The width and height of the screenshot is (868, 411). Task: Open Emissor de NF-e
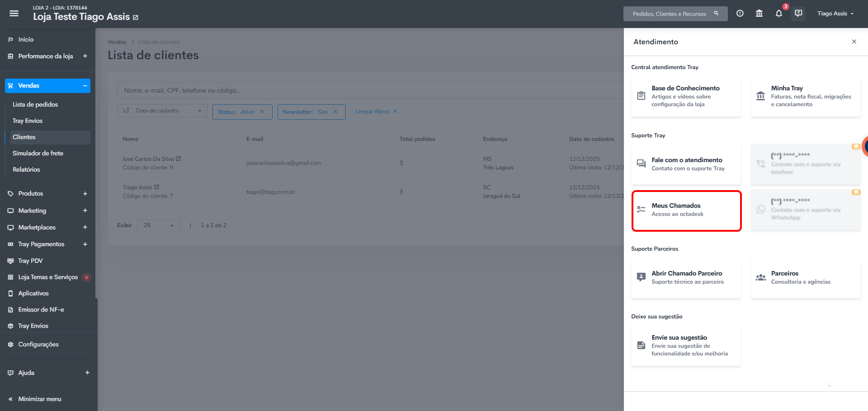pos(41,310)
